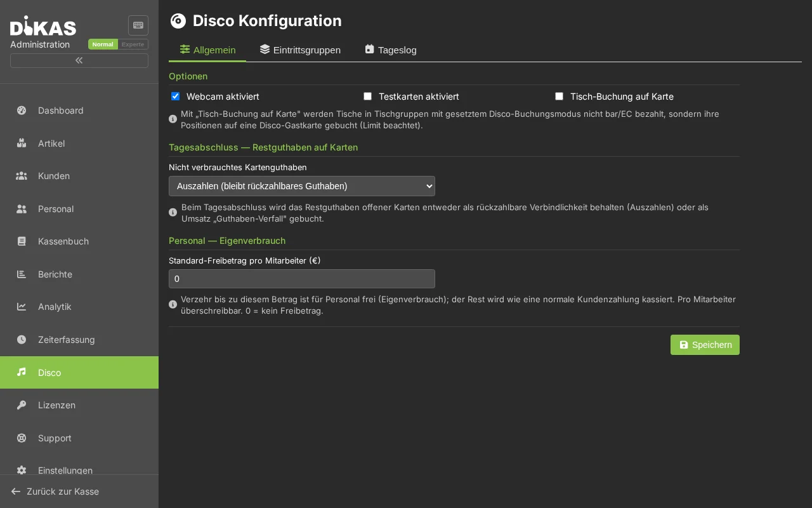The image size is (812, 508).
Task: Click the Disco music note icon
Action: click(x=22, y=372)
